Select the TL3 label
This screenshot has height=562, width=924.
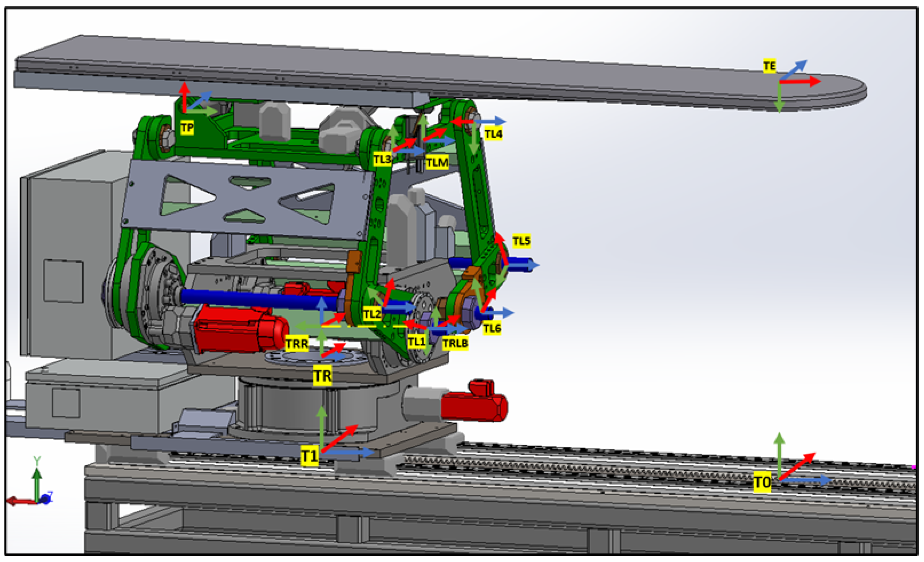click(383, 159)
